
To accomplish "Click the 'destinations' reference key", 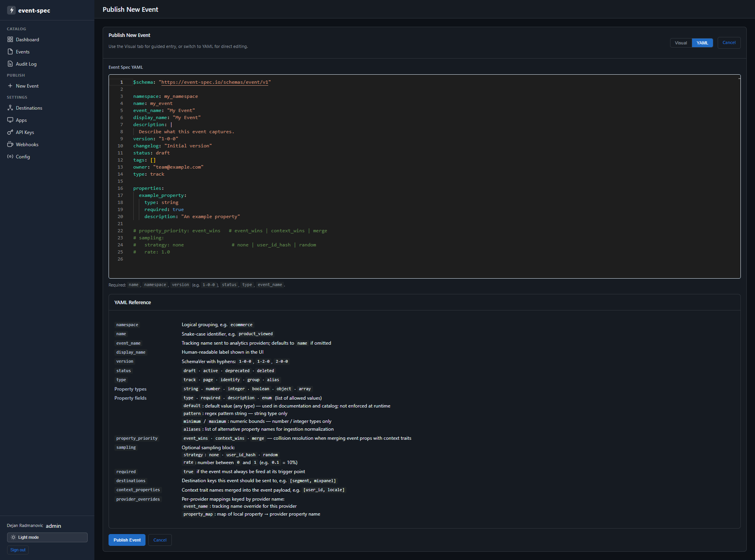I will tap(131, 481).
